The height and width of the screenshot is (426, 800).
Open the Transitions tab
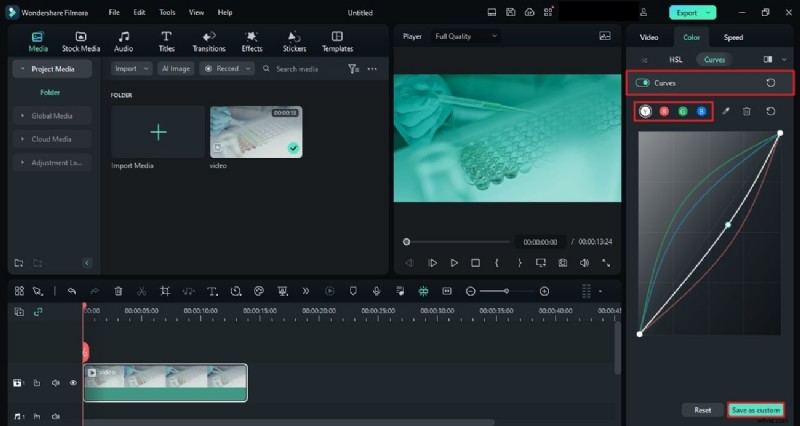(209, 42)
